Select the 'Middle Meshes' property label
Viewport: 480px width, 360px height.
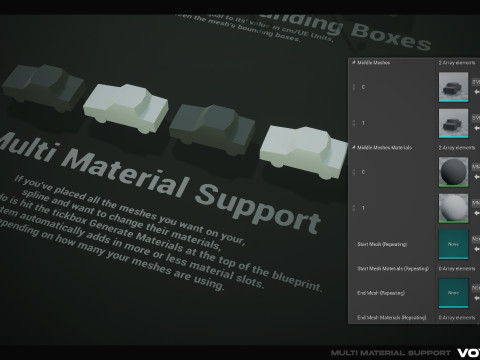point(373,63)
